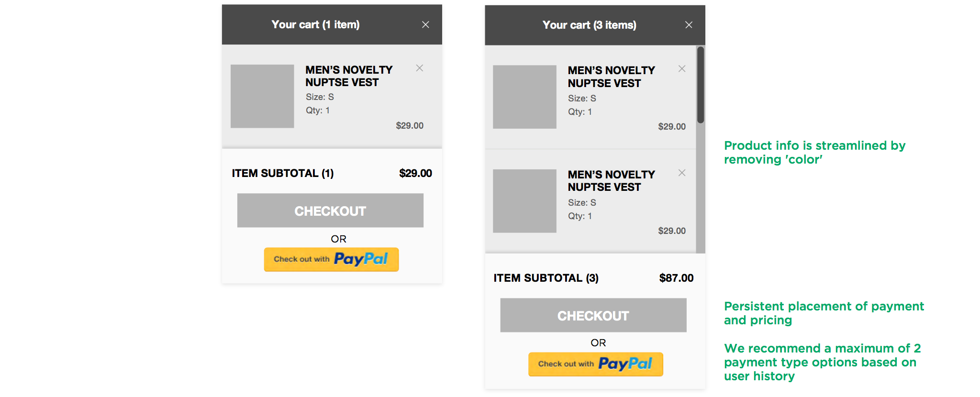This screenshot has height=397, width=980.
Task: Open the first vest title in three-item cart
Action: point(611,77)
